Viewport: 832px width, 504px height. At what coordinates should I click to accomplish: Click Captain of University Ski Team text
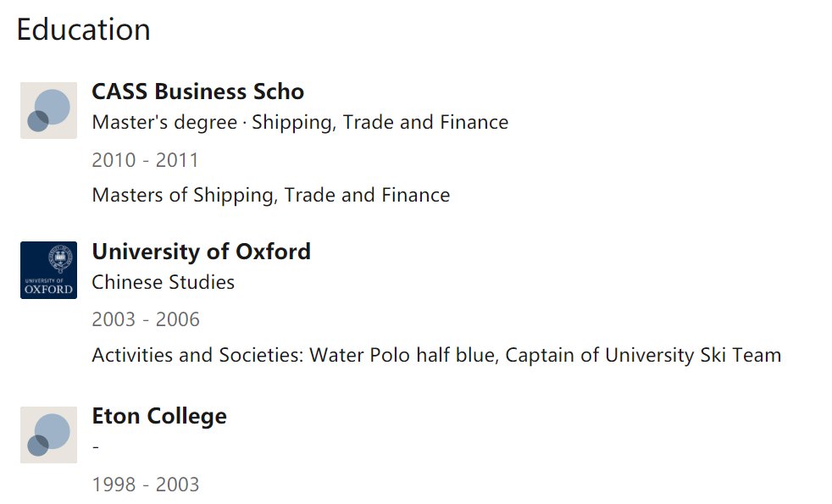643,355
